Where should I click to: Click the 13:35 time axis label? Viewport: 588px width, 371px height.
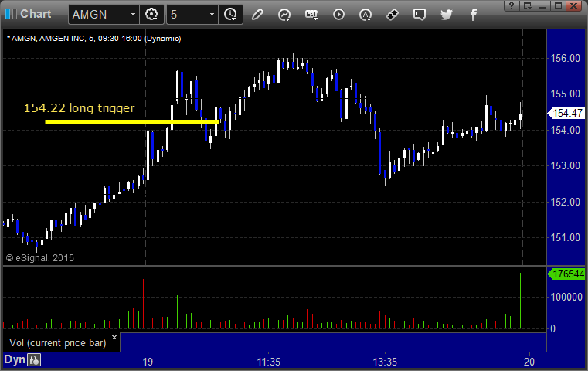point(385,362)
